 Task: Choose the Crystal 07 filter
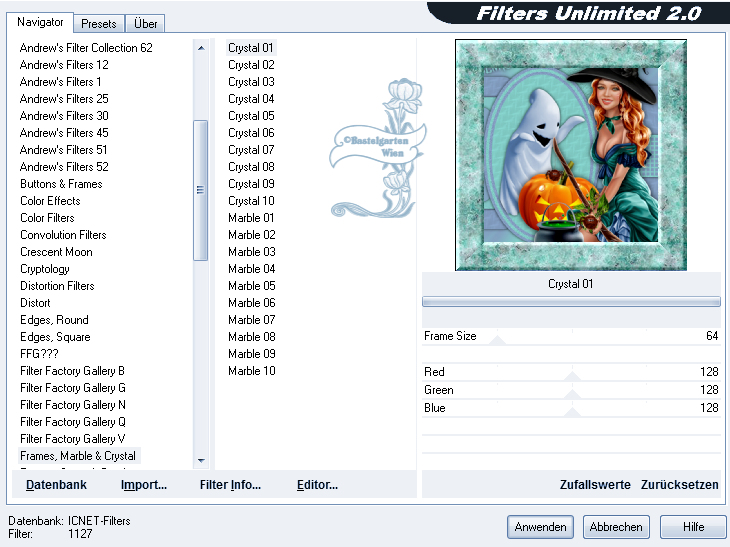(x=251, y=150)
